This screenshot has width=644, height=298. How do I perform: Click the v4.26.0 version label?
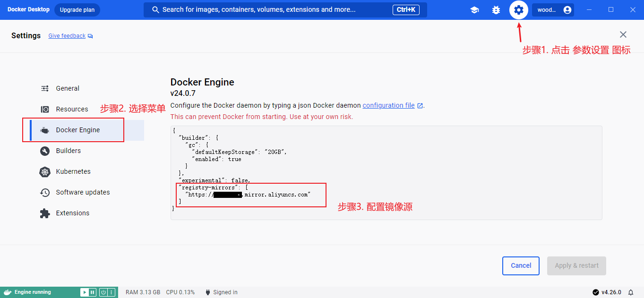click(611, 292)
